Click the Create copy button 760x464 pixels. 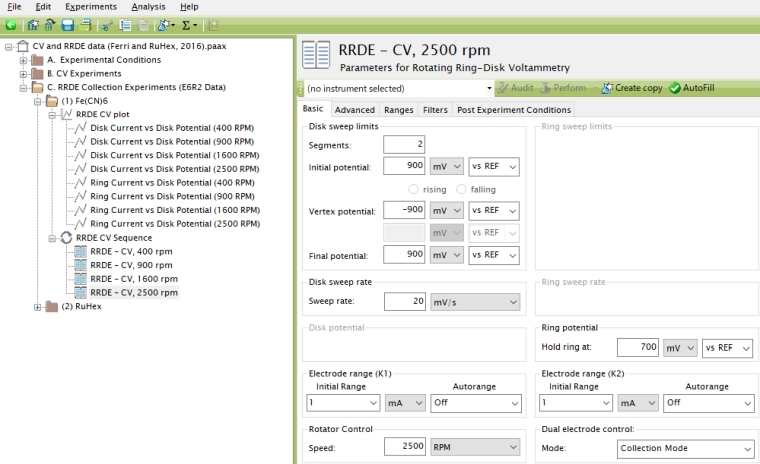[631, 88]
